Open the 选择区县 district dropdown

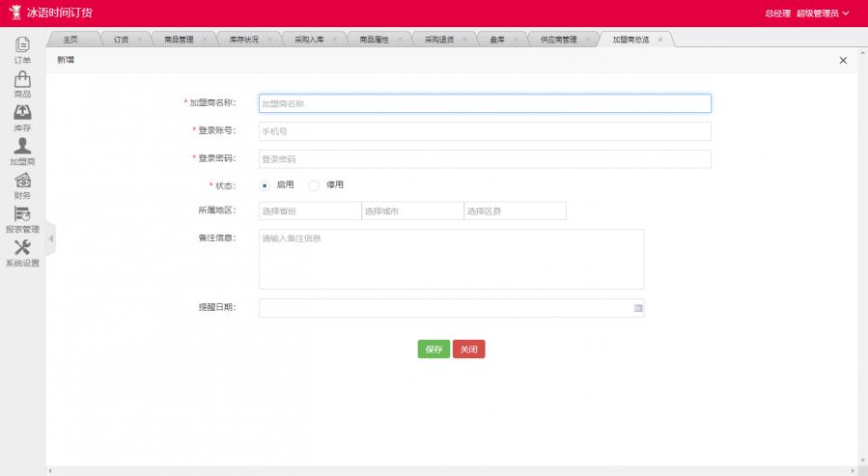point(515,210)
